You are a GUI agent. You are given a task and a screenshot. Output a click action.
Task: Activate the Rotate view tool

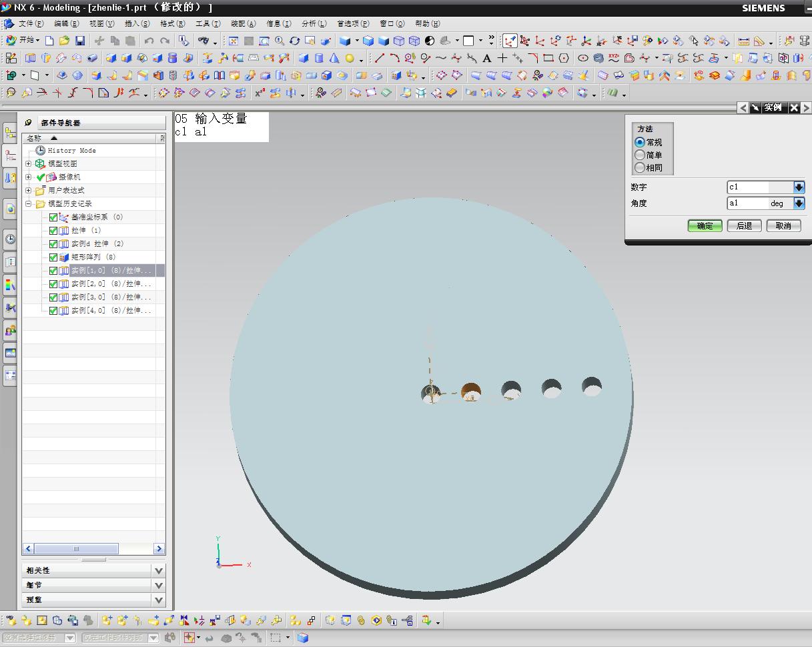coord(295,41)
